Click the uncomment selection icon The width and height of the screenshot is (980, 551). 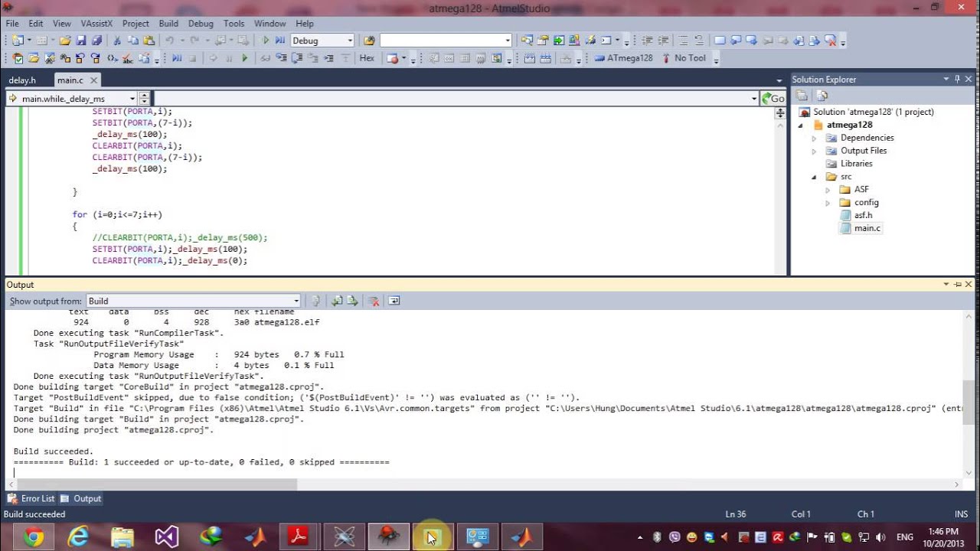[698, 41]
